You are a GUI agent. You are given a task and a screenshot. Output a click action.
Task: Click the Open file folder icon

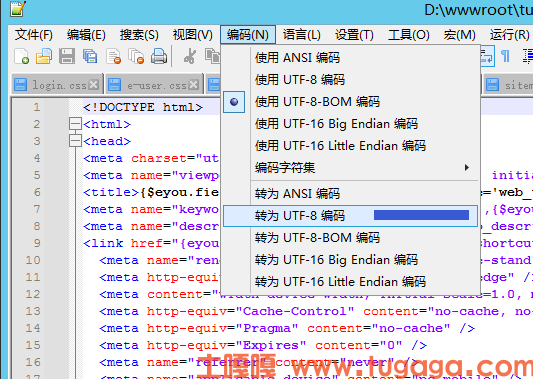(x=44, y=56)
